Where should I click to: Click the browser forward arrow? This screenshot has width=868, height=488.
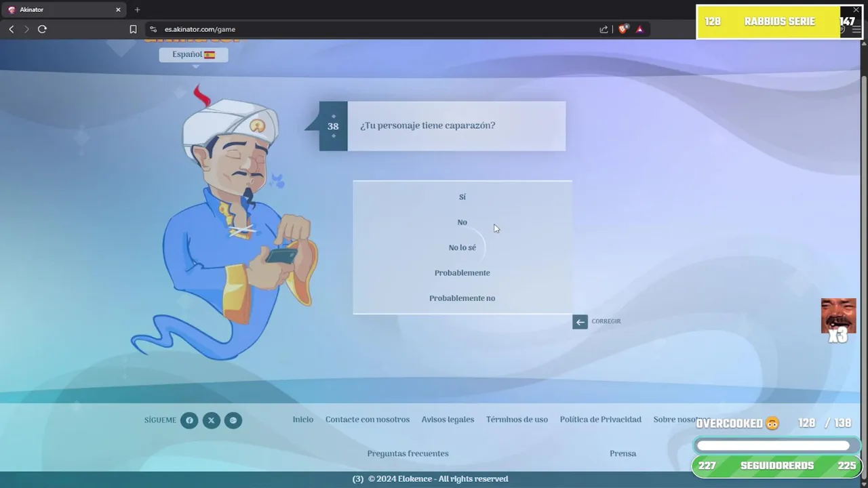[x=26, y=29]
